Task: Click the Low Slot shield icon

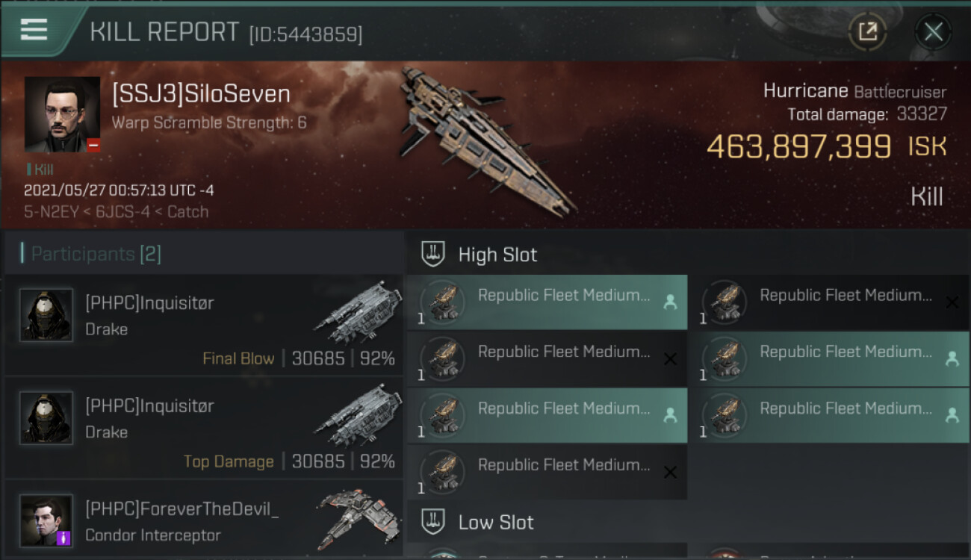Action: pos(433,522)
